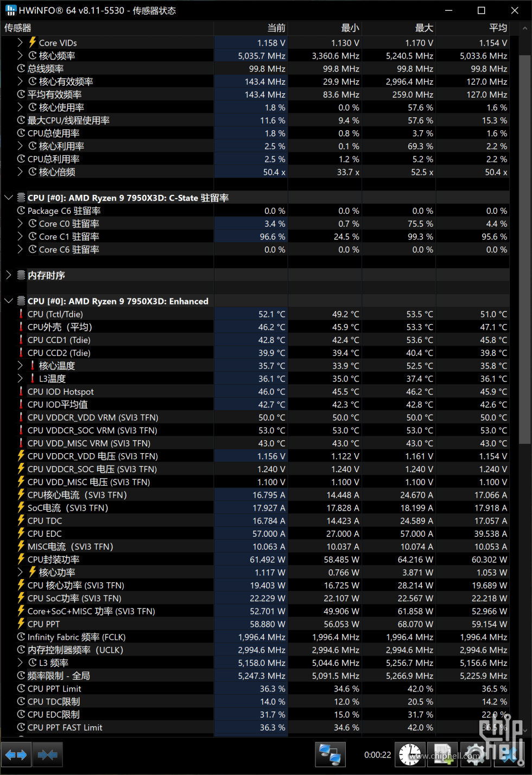Expand the 内存时序 group
Viewport: 532px width, 775px height.
pyautogui.click(x=8, y=276)
